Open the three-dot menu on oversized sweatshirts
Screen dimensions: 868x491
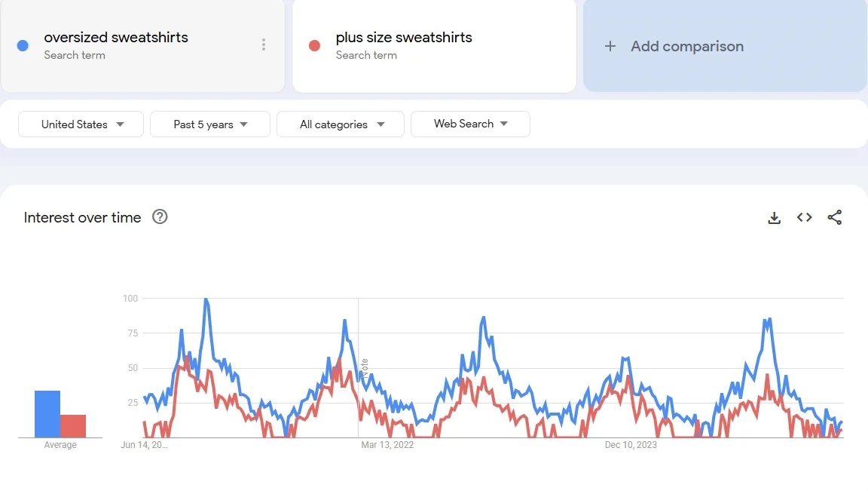(x=264, y=45)
